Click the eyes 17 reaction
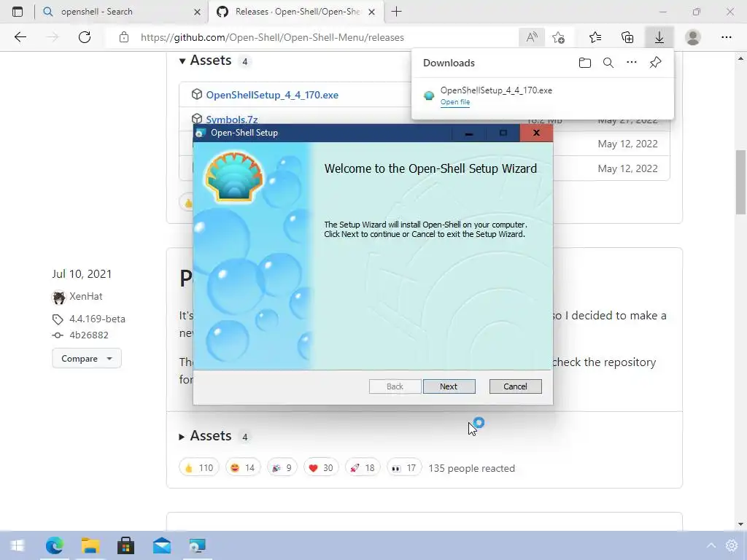The width and height of the screenshot is (747, 560). click(x=404, y=467)
